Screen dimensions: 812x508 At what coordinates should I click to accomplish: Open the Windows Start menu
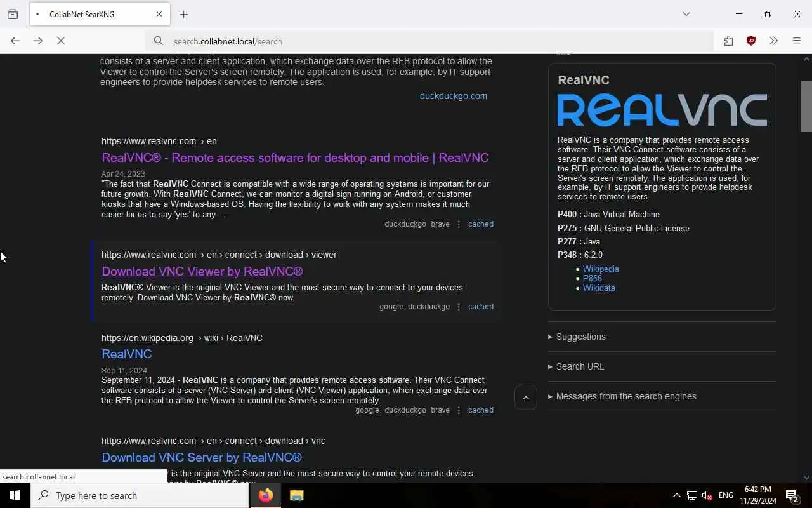coord(15,495)
